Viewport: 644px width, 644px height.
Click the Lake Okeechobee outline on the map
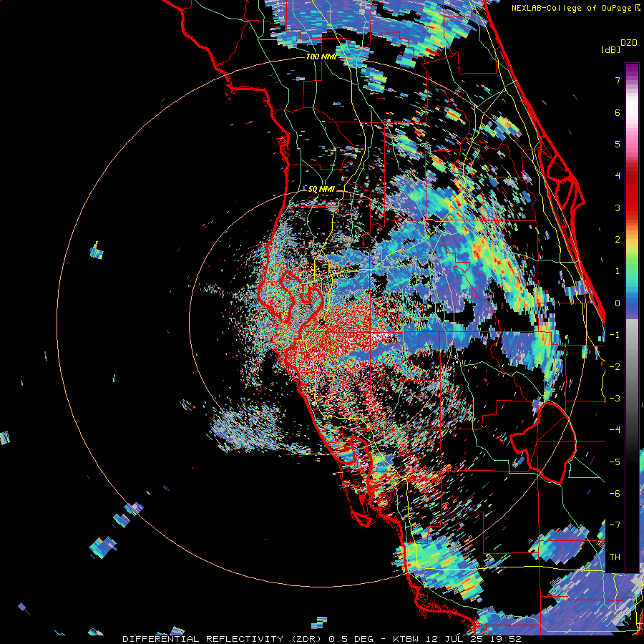(x=545, y=443)
